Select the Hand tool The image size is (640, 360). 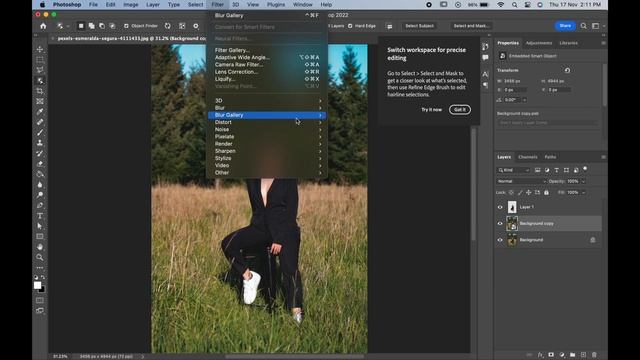point(40,247)
